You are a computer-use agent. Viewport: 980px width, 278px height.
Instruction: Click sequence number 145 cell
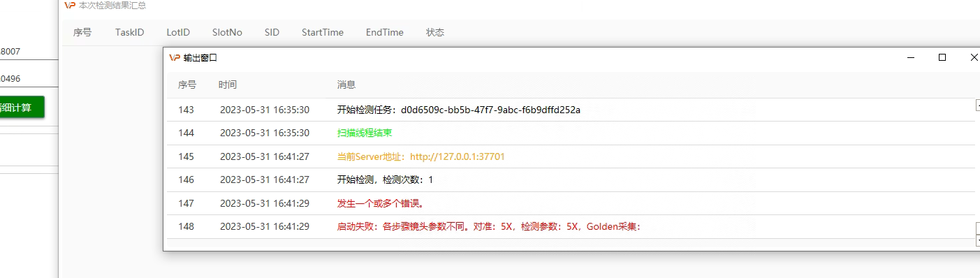click(186, 156)
